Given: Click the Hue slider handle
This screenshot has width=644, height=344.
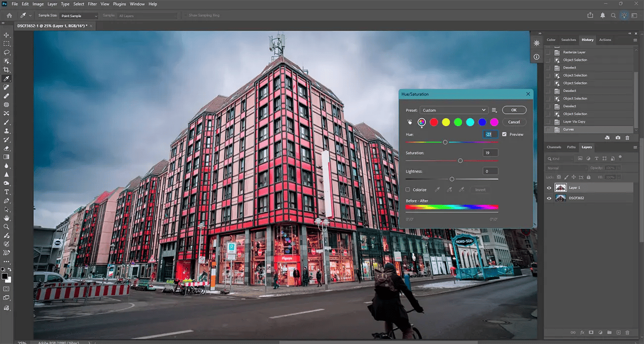Looking at the screenshot, I should pyautogui.click(x=445, y=142).
